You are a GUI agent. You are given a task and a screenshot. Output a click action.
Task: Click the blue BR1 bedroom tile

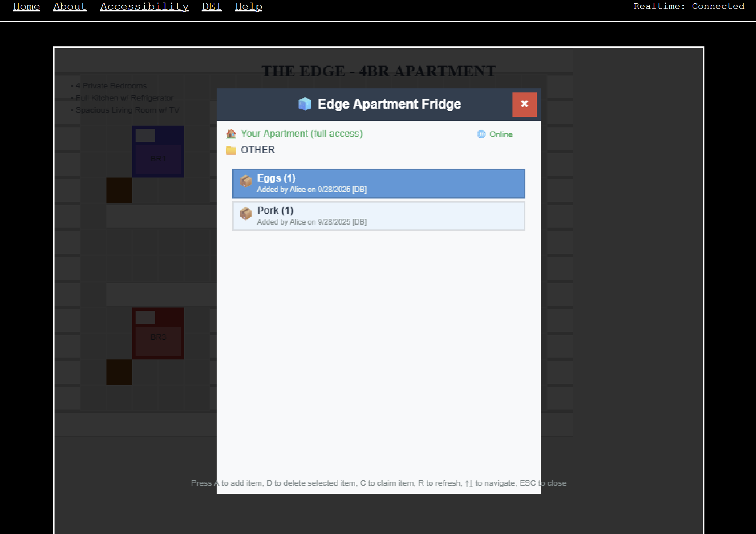tap(158, 152)
